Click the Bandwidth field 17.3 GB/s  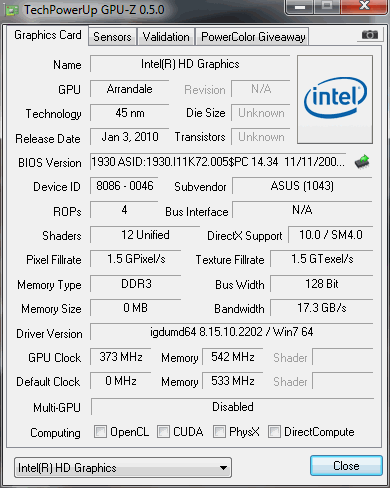pos(322,308)
